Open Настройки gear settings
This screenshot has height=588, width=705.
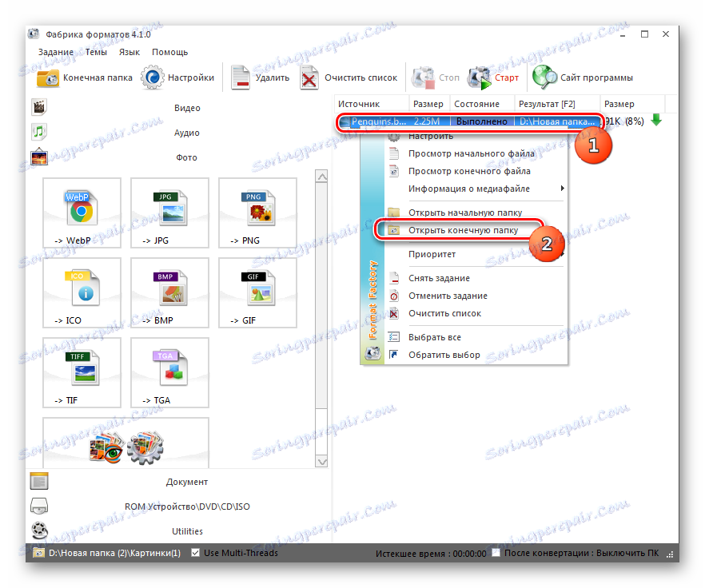[x=153, y=77]
